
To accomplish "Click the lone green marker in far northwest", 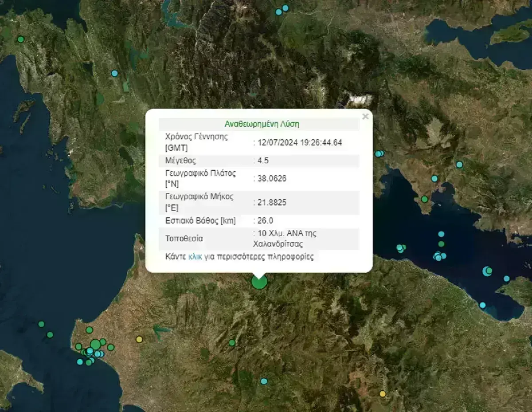I will tap(21, 39).
